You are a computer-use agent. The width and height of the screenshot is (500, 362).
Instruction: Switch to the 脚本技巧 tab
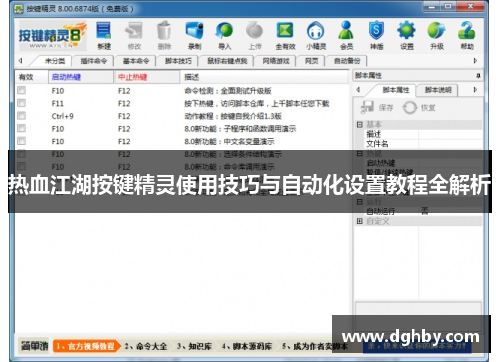(x=178, y=61)
